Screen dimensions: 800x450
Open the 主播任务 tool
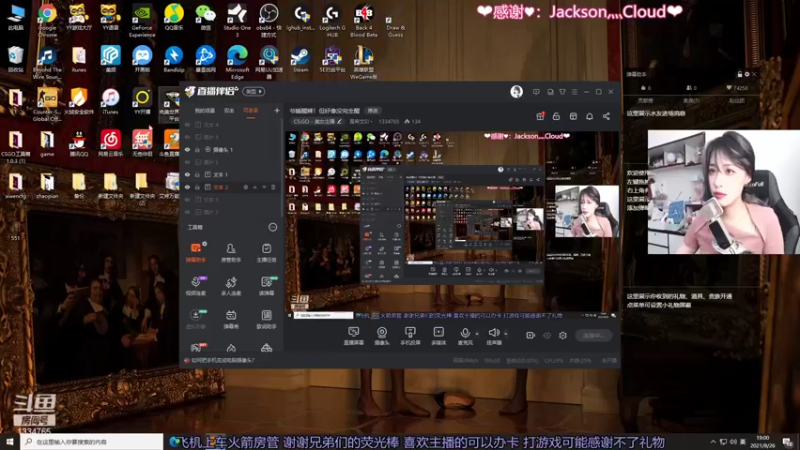[266, 253]
